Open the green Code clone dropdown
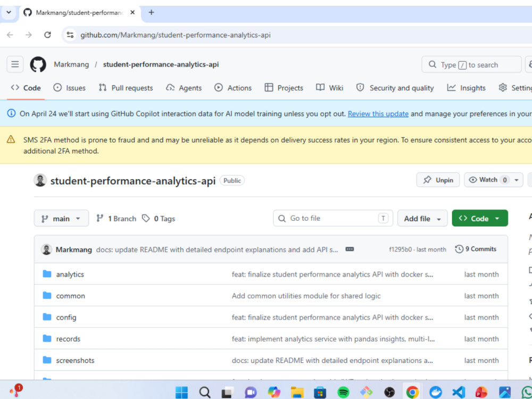This screenshot has width=532, height=399. click(x=480, y=218)
